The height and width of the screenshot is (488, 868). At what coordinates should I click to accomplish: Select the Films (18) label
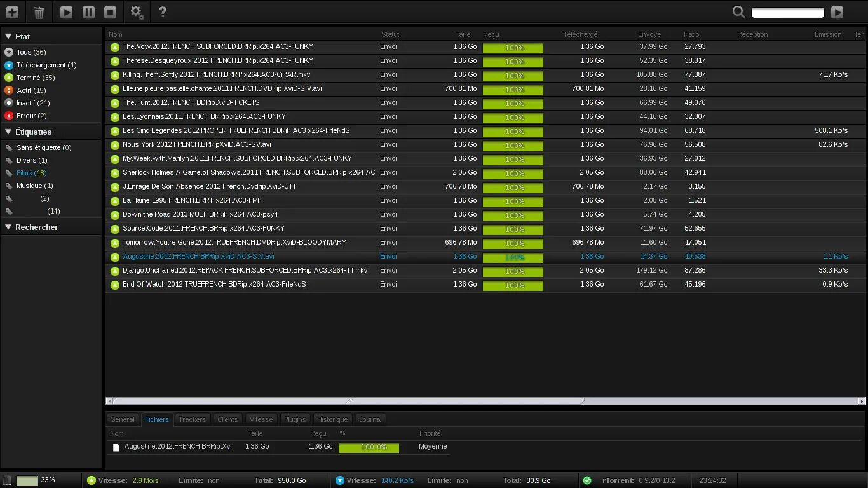click(x=28, y=173)
